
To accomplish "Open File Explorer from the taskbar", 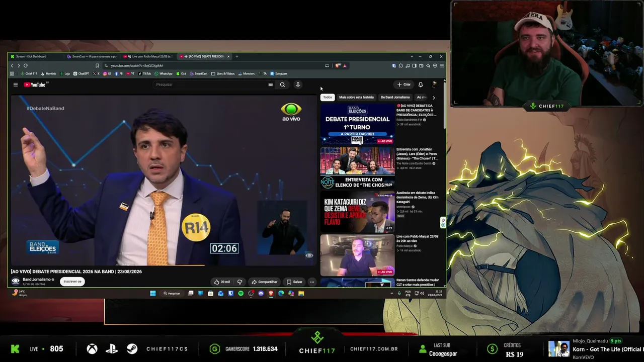I will (x=301, y=293).
